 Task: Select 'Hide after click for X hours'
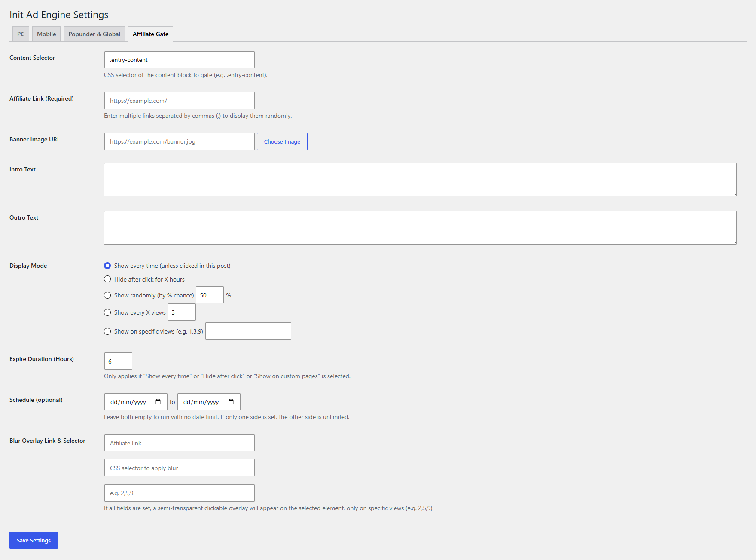click(x=107, y=279)
